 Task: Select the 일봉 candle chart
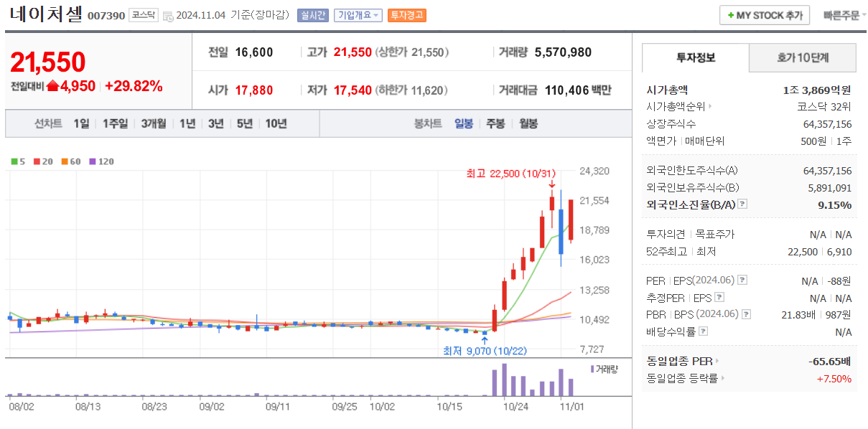[x=464, y=123]
